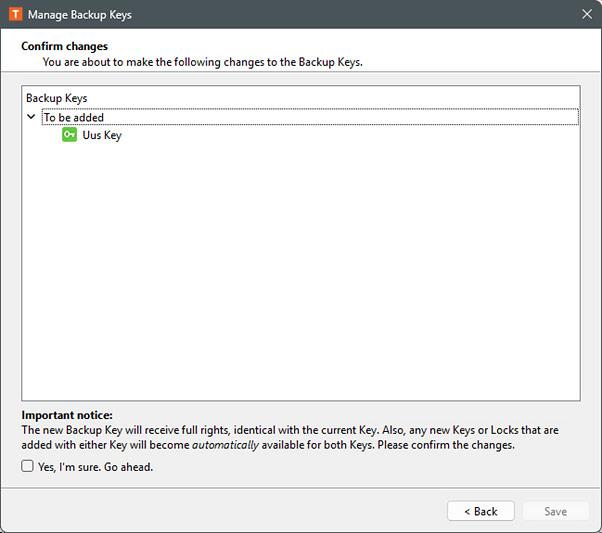
Task: Click the orange Tresorit app icon in title bar
Action: pos(15,15)
